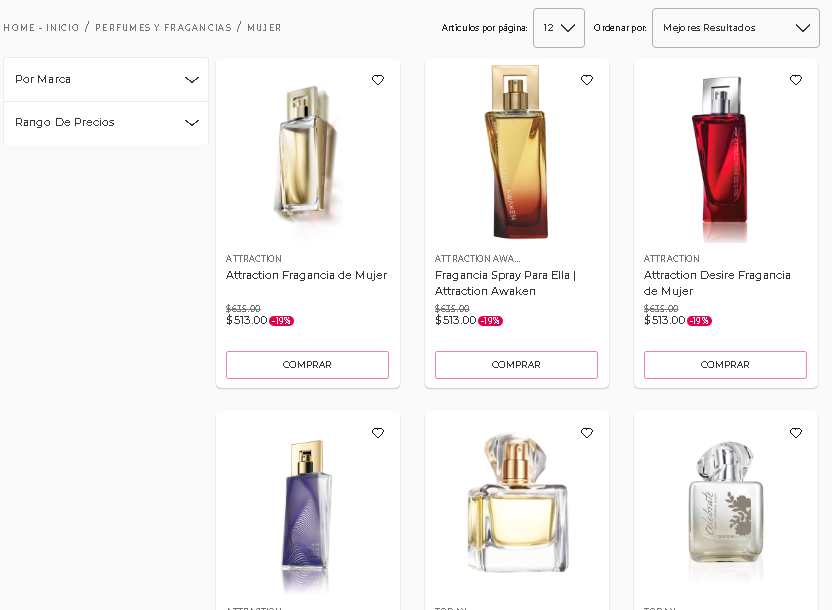The width and height of the screenshot is (832, 610).
Task: Select the Mujer breadcrumb item
Action: point(264,28)
